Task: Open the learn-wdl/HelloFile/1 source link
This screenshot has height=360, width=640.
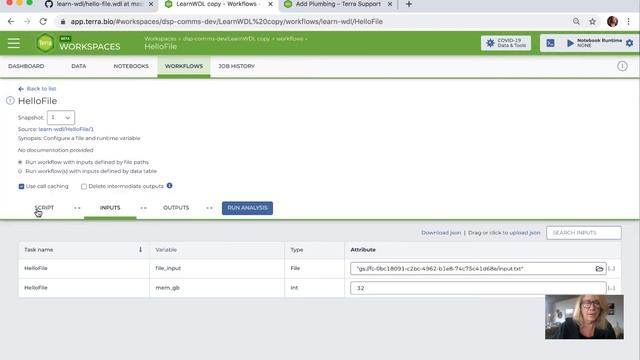Action: coord(66,129)
